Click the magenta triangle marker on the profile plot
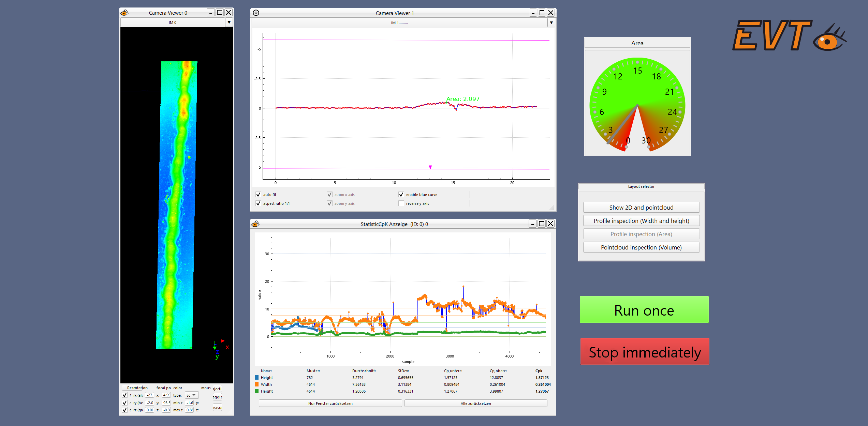Screen dimensions: 868x426 coord(430,167)
